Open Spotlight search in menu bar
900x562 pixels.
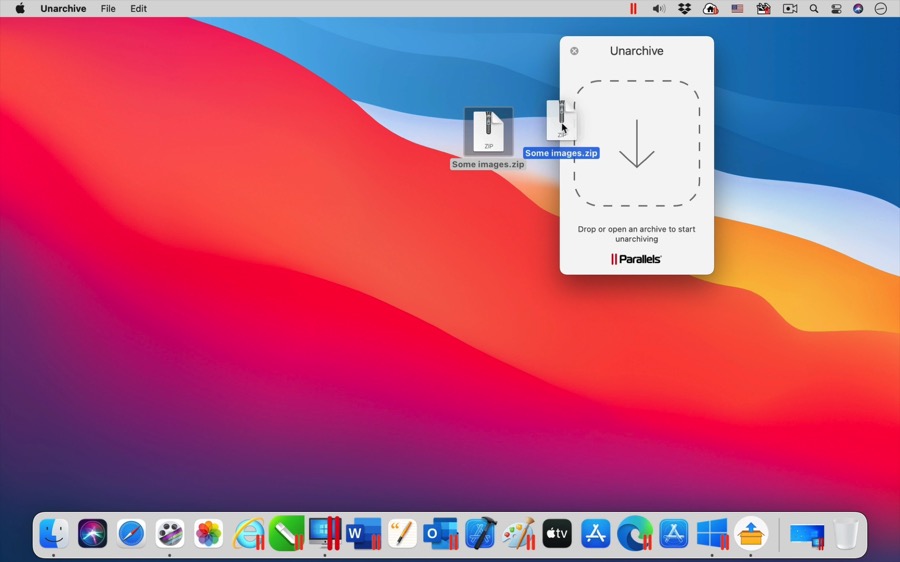(x=814, y=9)
